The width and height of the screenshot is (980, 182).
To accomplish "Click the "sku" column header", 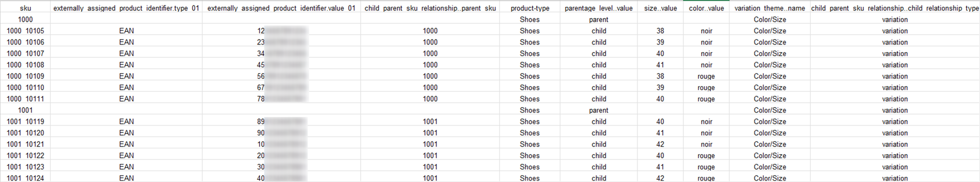I will 25,8.
